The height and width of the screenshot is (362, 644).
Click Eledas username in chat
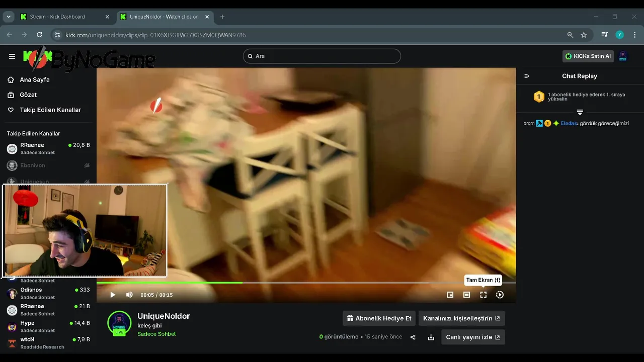(x=569, y=123)
